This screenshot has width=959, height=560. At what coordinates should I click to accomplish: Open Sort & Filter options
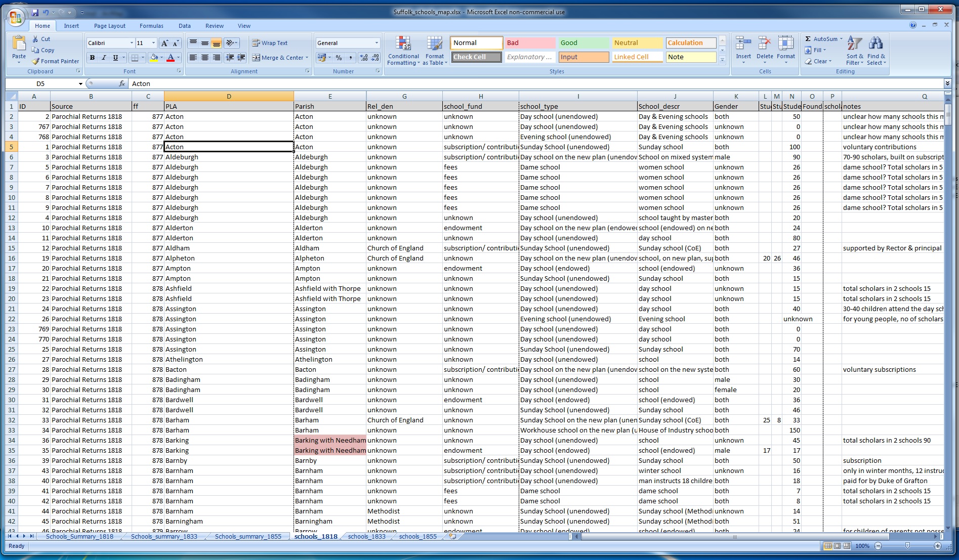(855, 51)
